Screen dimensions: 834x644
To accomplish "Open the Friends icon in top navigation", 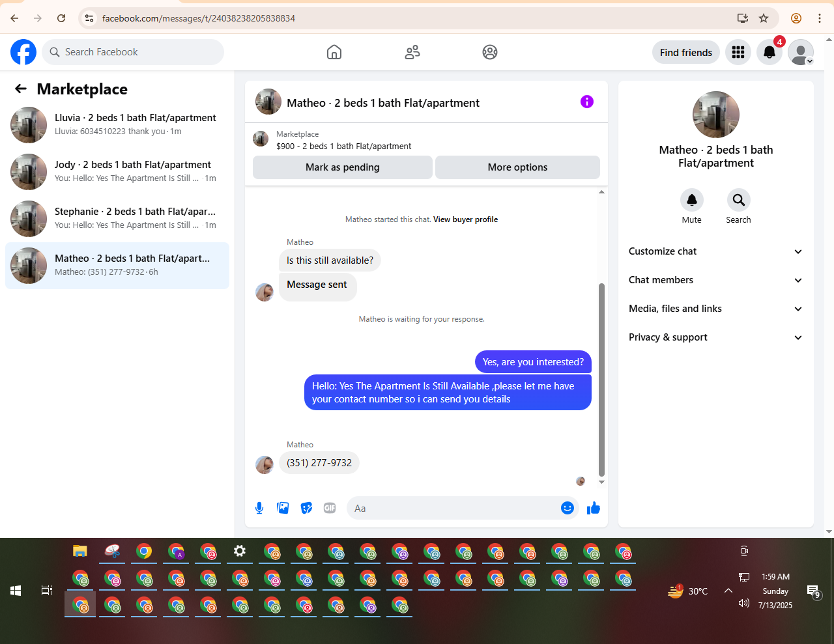I will 412,52.
